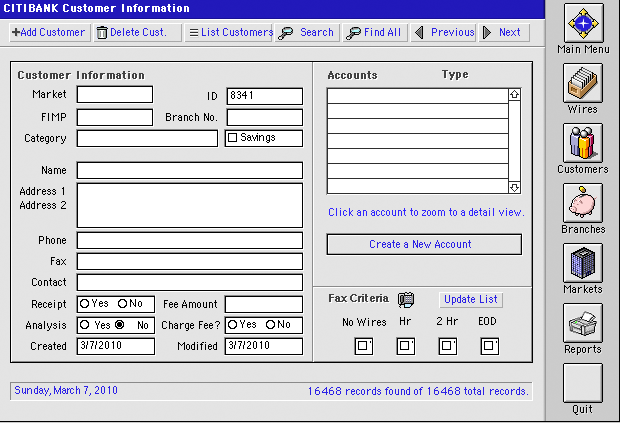This screenshot has height=423, width=620.
Task: Click the Accounts list scroll down arrow
Action: click(514, 187)
